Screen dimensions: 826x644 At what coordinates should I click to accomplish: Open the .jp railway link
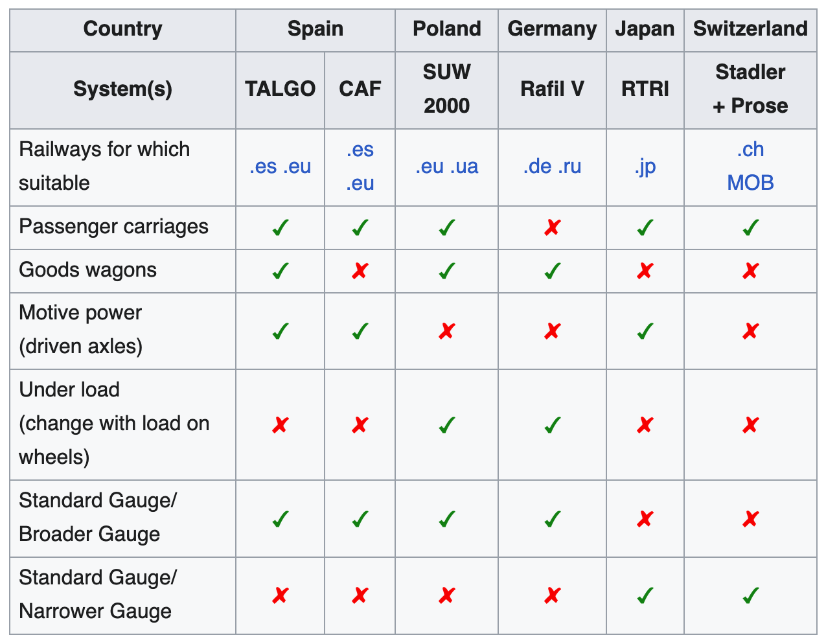645,167
